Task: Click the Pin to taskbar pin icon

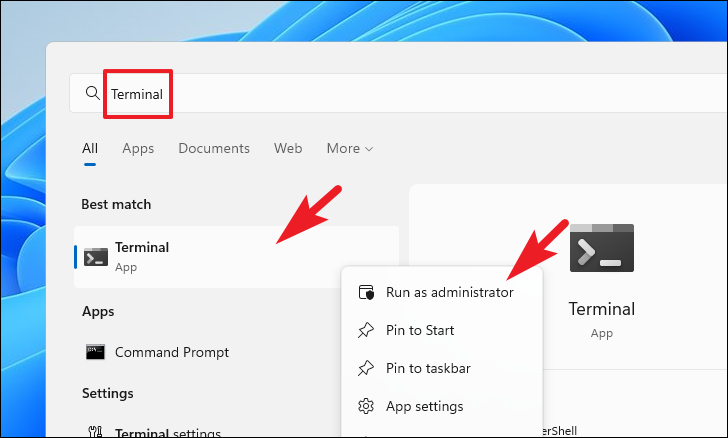Action: click(x=366, y=368)
